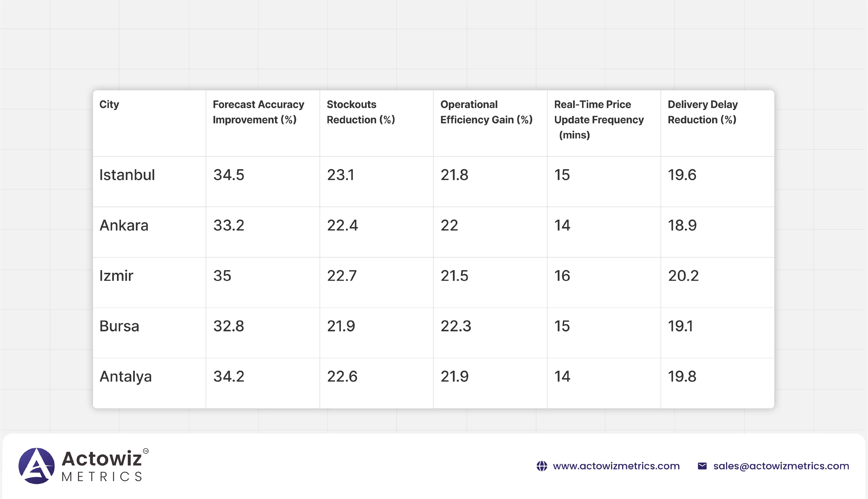868x499 pixels.
Task: Select the Istanbul row label
Action: 127,175
